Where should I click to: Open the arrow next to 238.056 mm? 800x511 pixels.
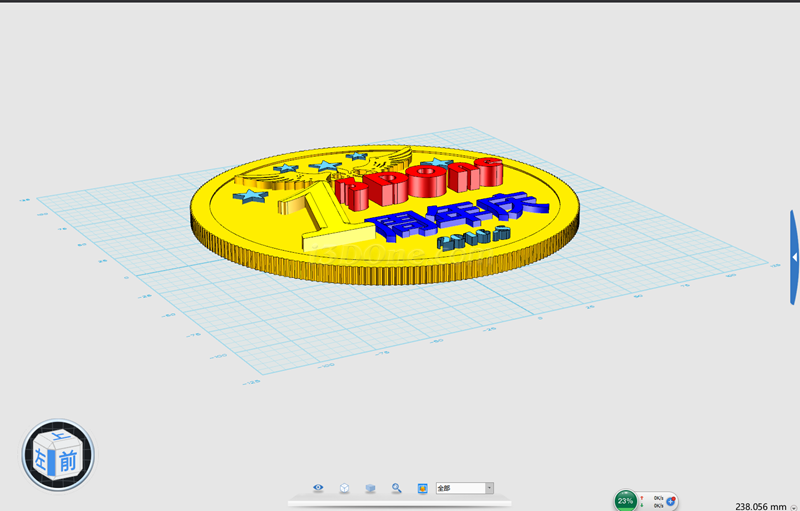tap(793, 507)
